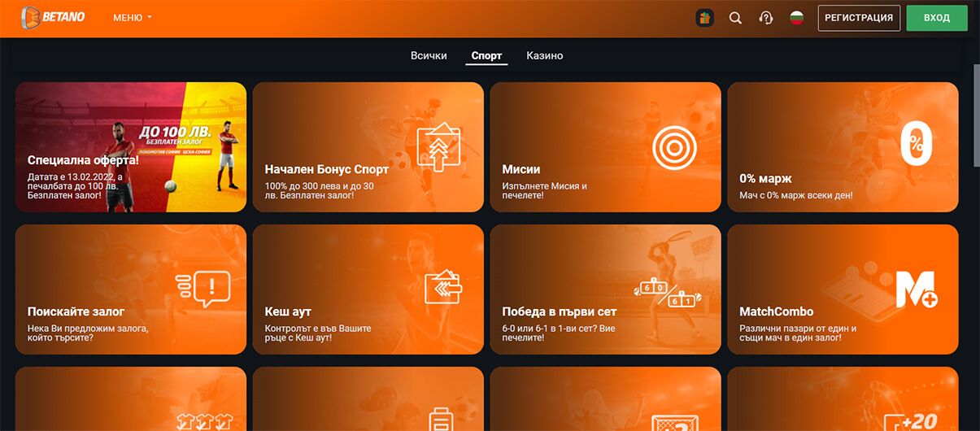Click the page vertical scrollbar
This screenshot has width=980, height=431.
pyautogui.click(x=975, y=114)
